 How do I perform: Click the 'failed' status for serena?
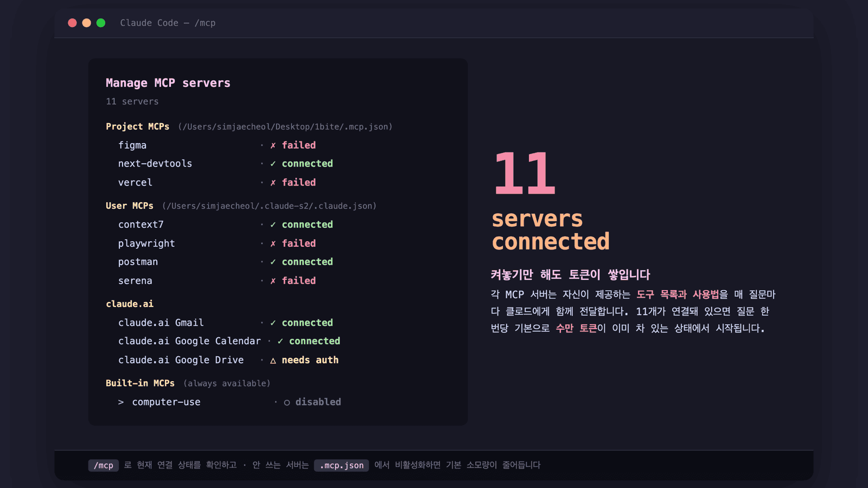(x=299, y=281)
